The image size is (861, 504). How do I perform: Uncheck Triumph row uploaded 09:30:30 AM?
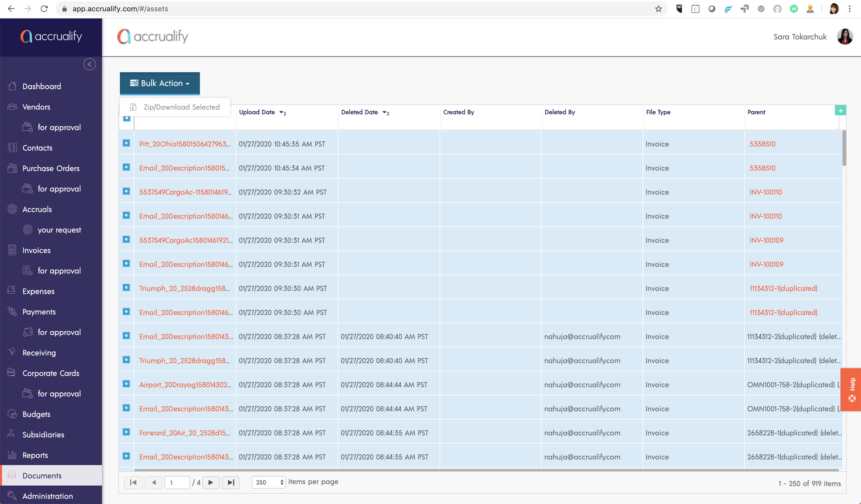click(x=126, y=287)
